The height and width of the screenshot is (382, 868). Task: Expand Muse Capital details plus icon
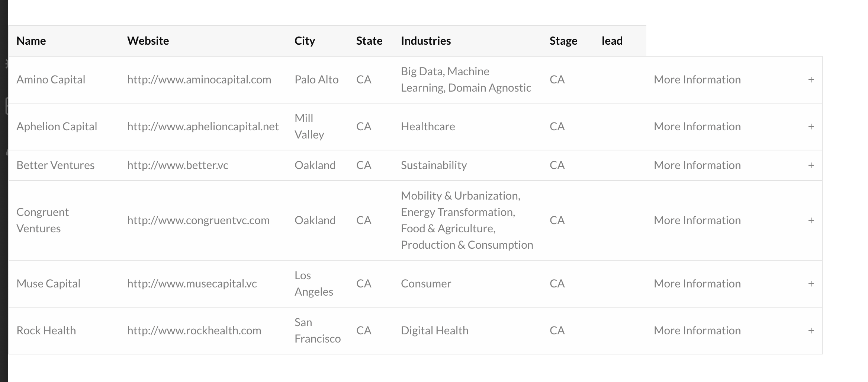(x=811, y=284)
